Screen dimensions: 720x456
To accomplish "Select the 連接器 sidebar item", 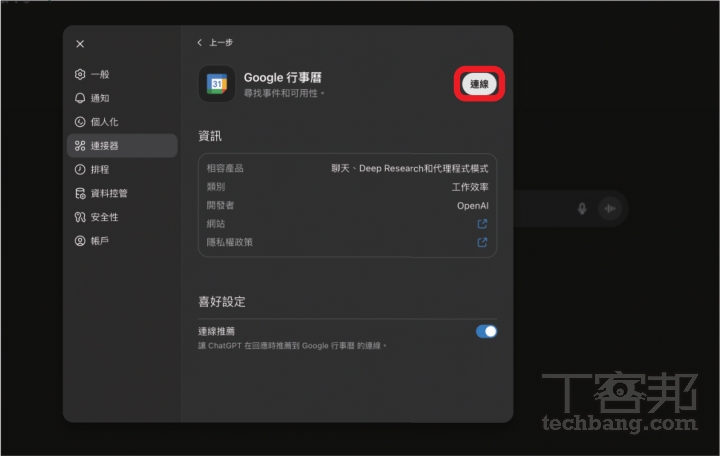I will coord(122,146).
